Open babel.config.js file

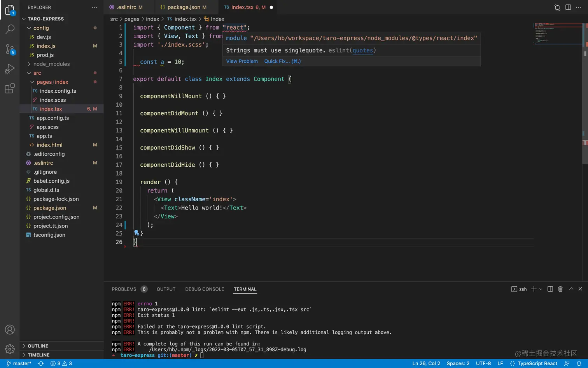click(x=61, y=181)
